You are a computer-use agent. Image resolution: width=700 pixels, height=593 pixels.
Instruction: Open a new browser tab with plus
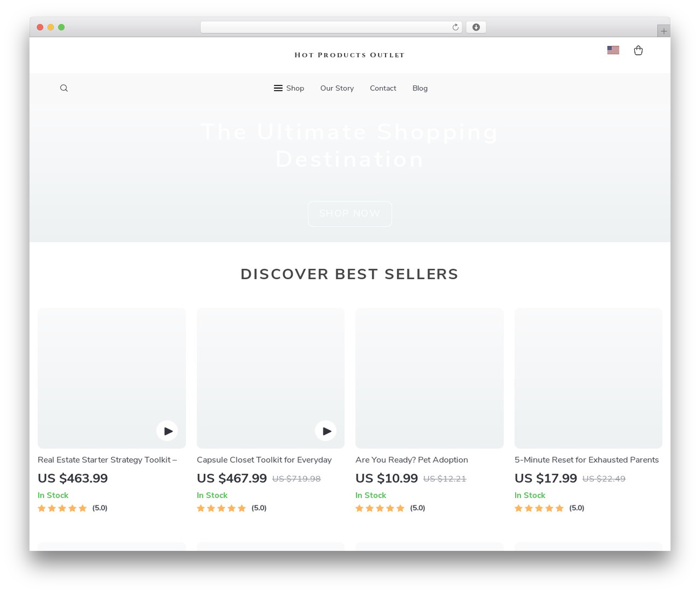[x=663, y=31]
